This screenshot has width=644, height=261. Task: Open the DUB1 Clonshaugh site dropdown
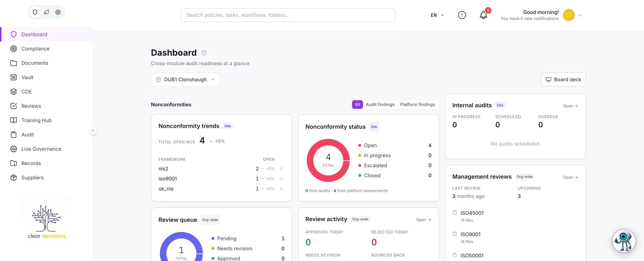point(185,79)
